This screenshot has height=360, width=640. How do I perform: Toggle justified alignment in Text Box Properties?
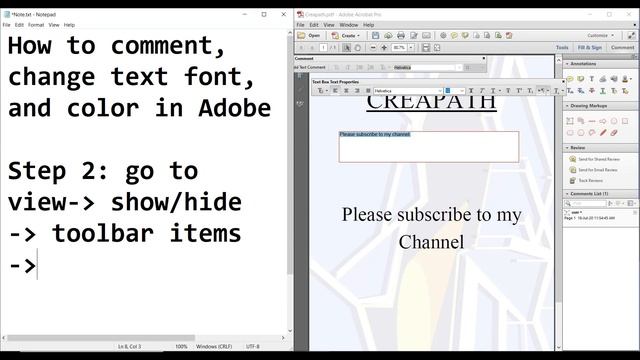click(x=368, y=91)
